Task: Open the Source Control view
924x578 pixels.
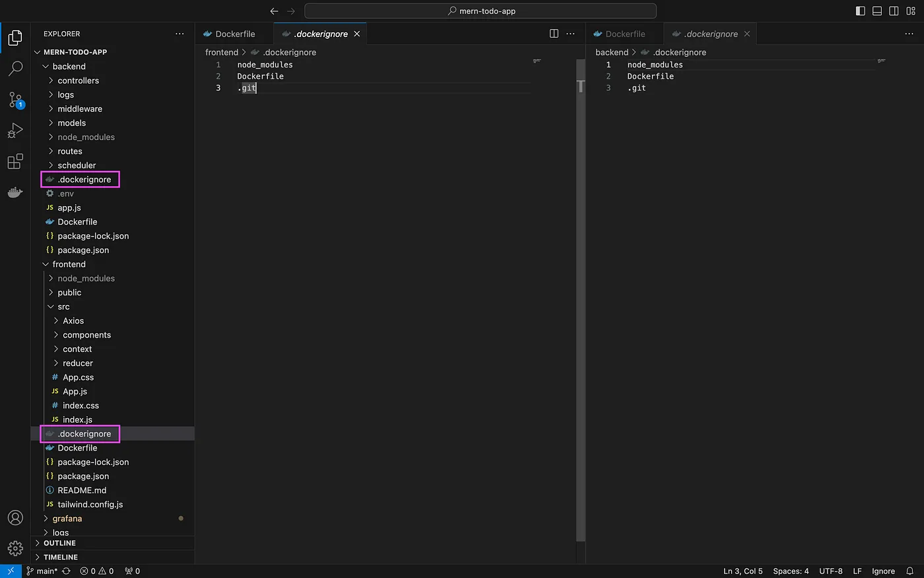Action: [x=15, y=100]
